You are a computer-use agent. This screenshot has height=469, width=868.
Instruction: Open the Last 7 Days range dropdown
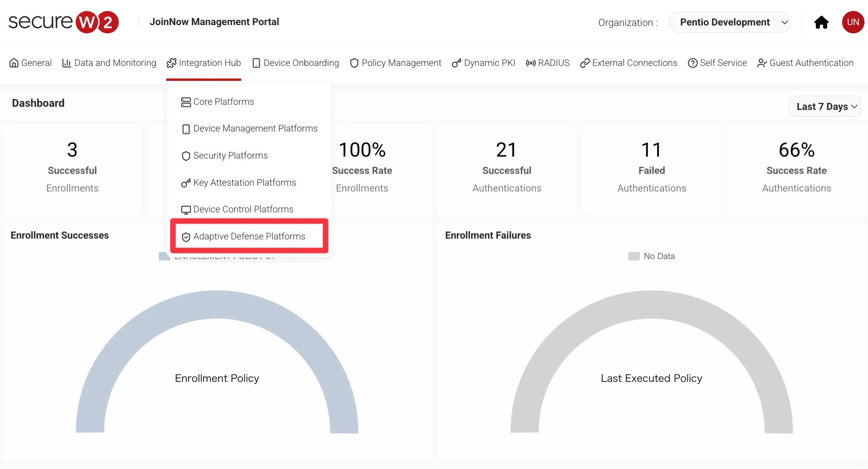(825, 106)
